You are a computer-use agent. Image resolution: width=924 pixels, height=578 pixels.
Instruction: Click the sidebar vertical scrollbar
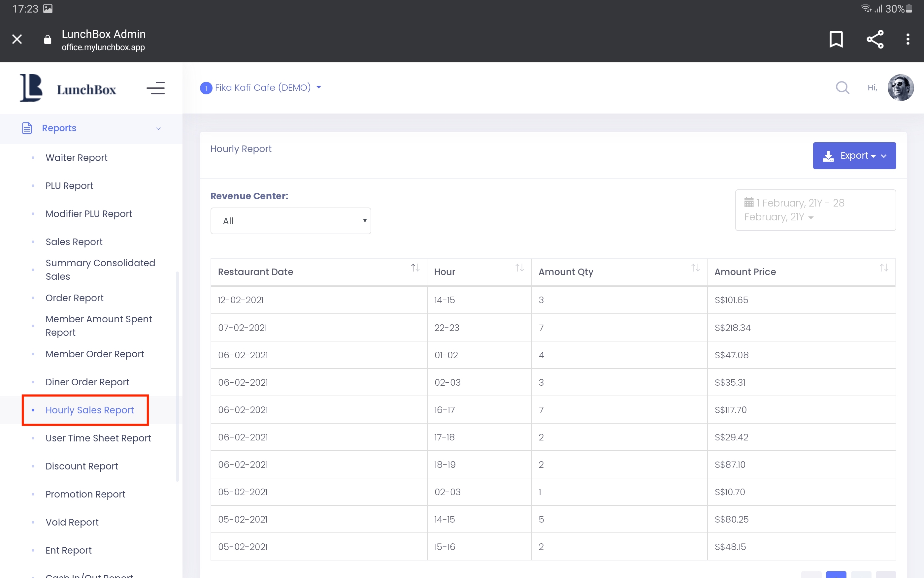178,376
